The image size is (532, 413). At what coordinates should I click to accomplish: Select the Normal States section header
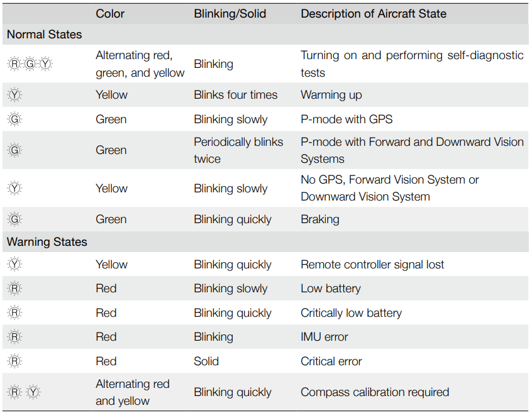click(44, 35)
